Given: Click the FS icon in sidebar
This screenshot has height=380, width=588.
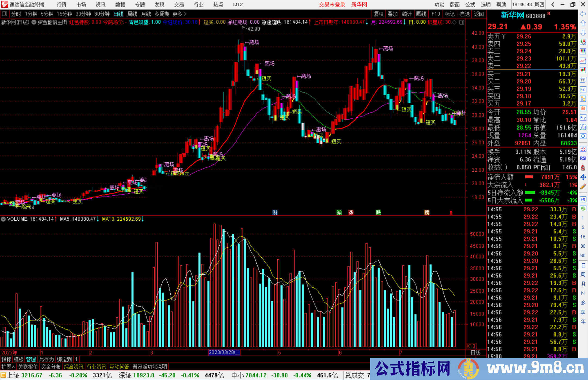Looking at the screenshot, I should tap(583, 199).
